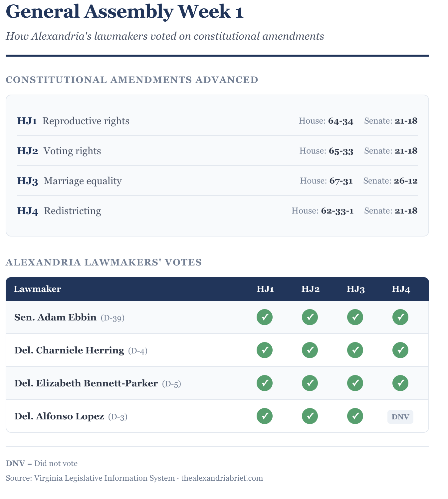Click the General Assembly Week 1 headline
Viewport: 448px width, 499px height.
click(x=125, y=12)
